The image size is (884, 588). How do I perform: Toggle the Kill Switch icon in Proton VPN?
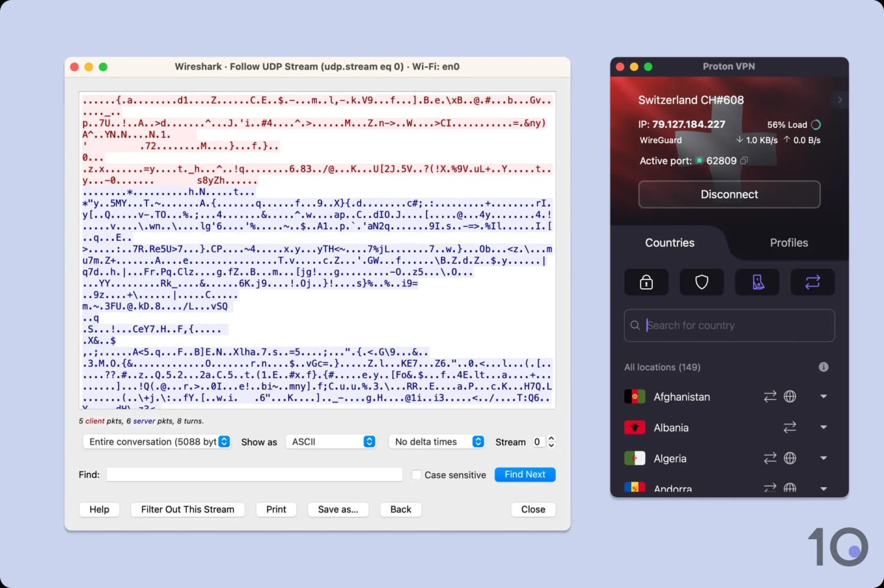click(757, 282)
